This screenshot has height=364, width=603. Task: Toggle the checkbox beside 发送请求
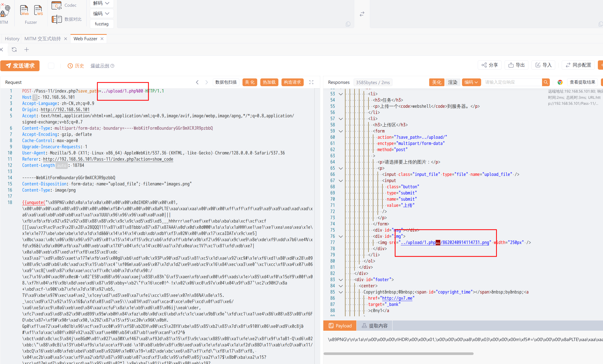[51, 66]
